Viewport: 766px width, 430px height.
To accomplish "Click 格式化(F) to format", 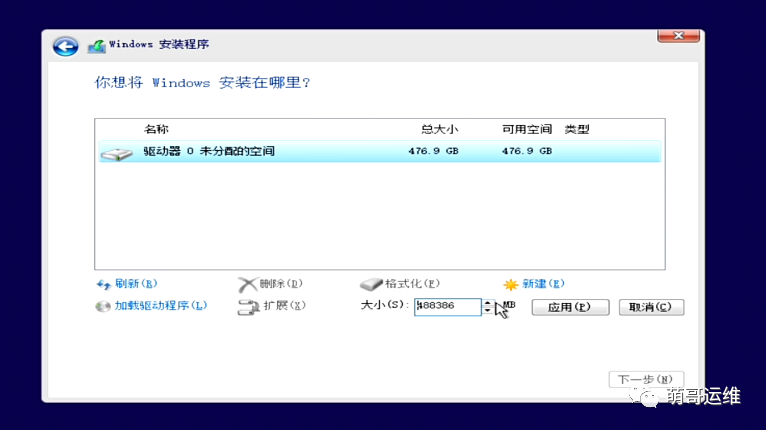I will click(412, 283).
